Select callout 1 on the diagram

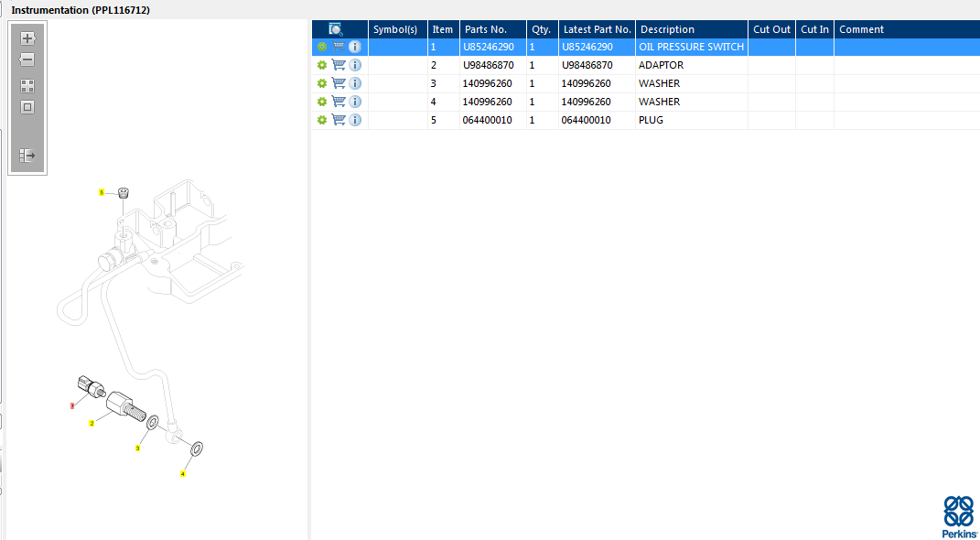72,405
